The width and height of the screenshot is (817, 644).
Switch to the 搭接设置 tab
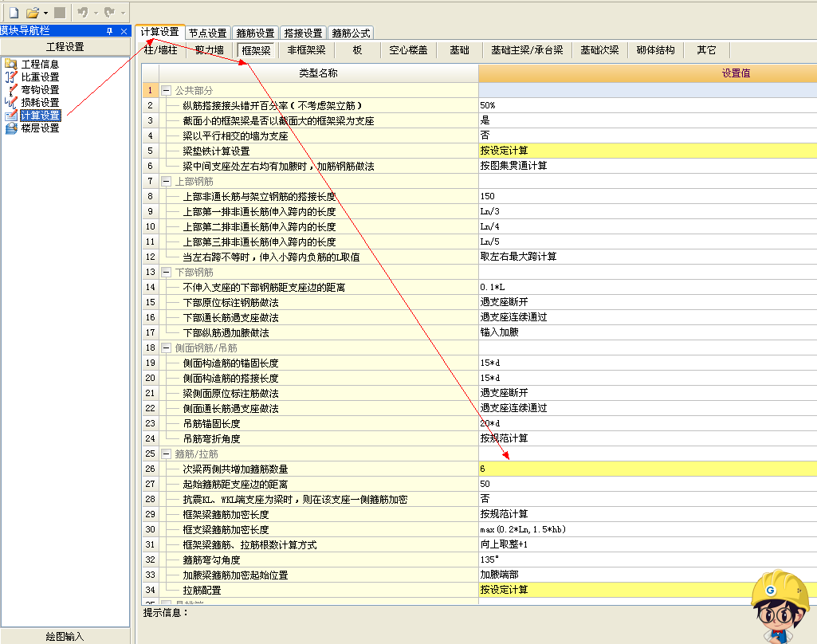tap(303, 33)
